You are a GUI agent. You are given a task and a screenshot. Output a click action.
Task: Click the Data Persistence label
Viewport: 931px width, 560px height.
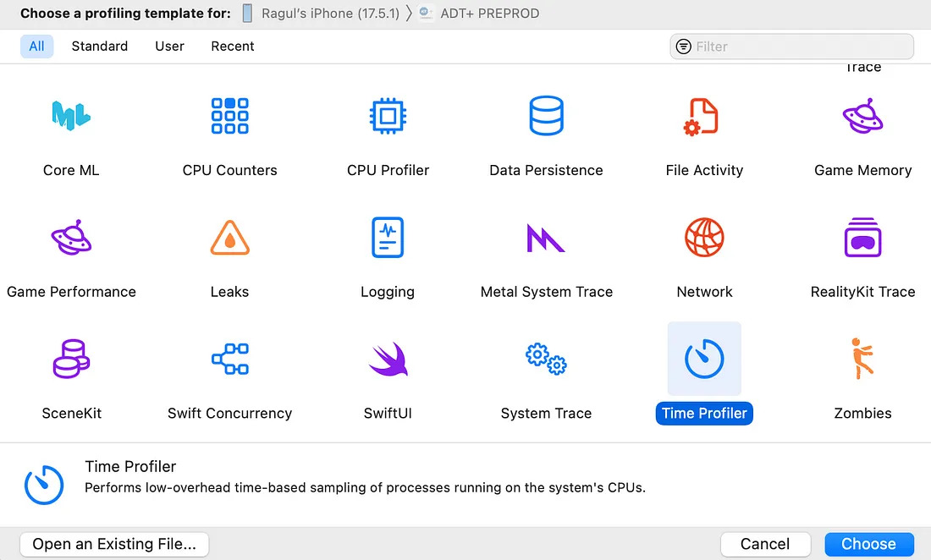pos(546,170)
